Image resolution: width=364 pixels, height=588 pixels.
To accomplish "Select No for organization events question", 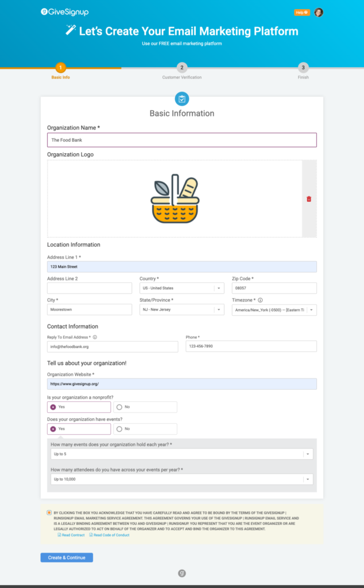I will point(145,428).
